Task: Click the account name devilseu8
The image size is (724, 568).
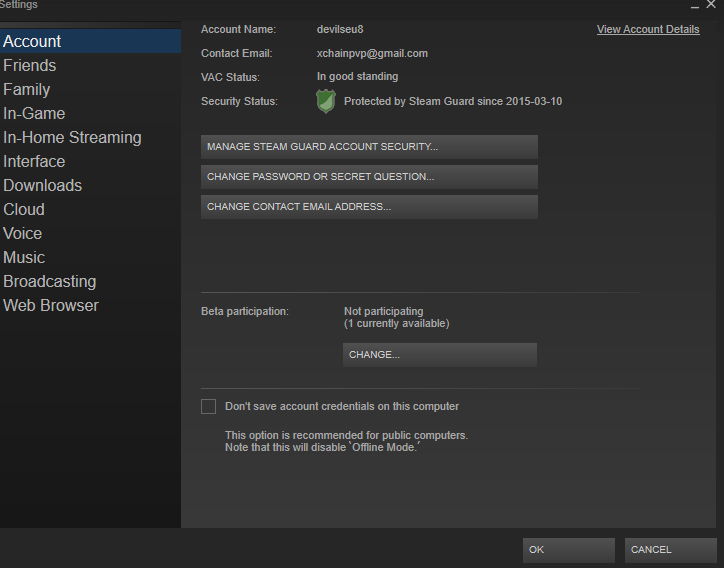Action: [340, 29]
